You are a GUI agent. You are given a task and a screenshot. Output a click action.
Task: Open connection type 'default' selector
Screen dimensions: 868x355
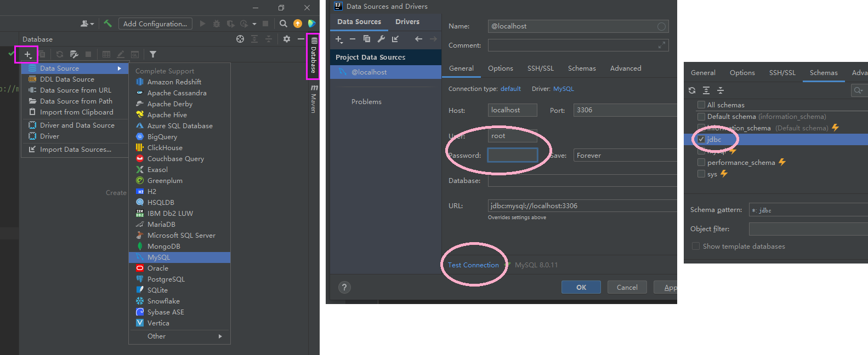[x=510, y=89]
